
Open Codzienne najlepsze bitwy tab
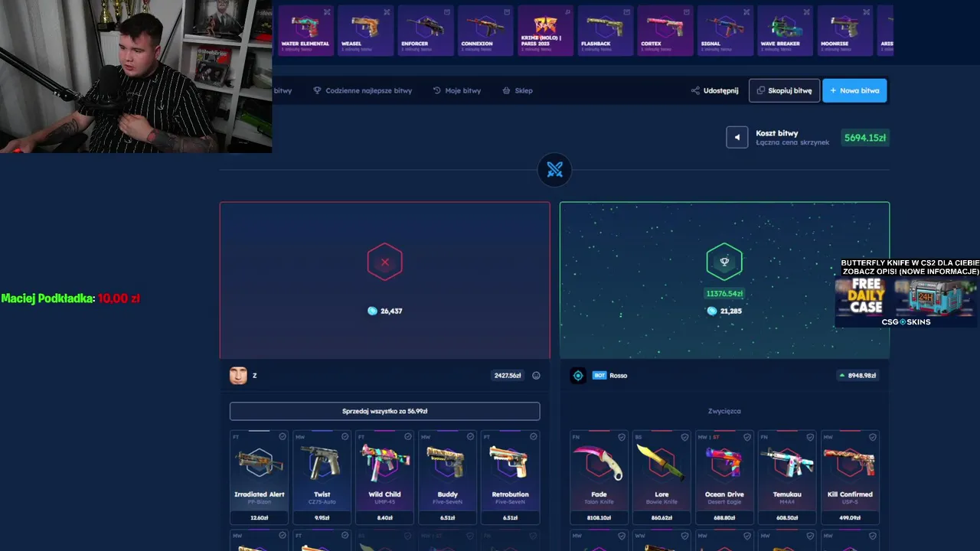click(363, 90)
